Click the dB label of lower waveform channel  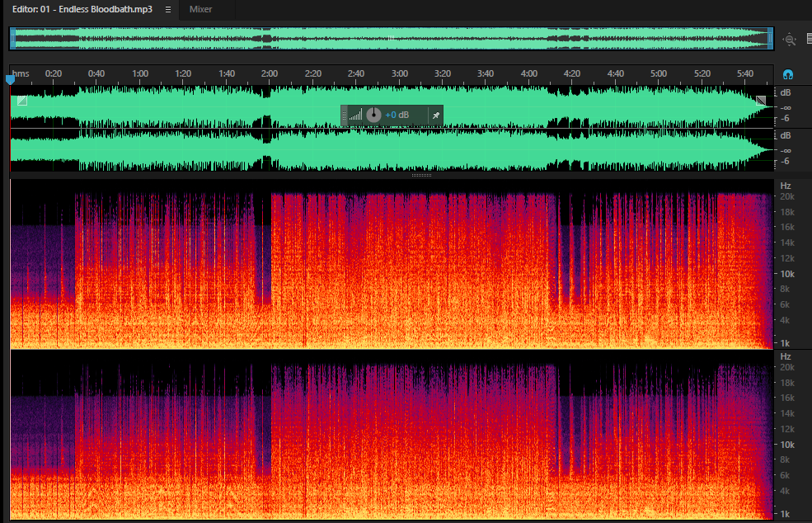point(786,136)
